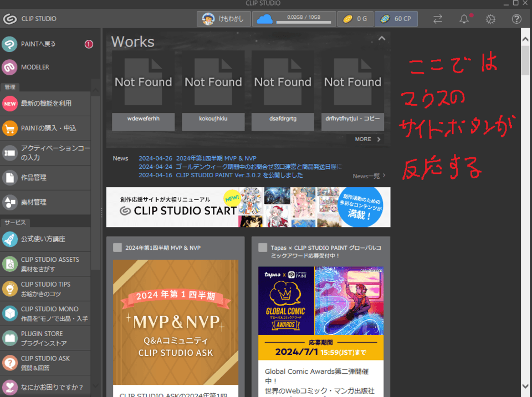Click the 2024年第1四半期 MVP & NVP card title
Screen dimensions: 532x397
[x=163, y=248]
